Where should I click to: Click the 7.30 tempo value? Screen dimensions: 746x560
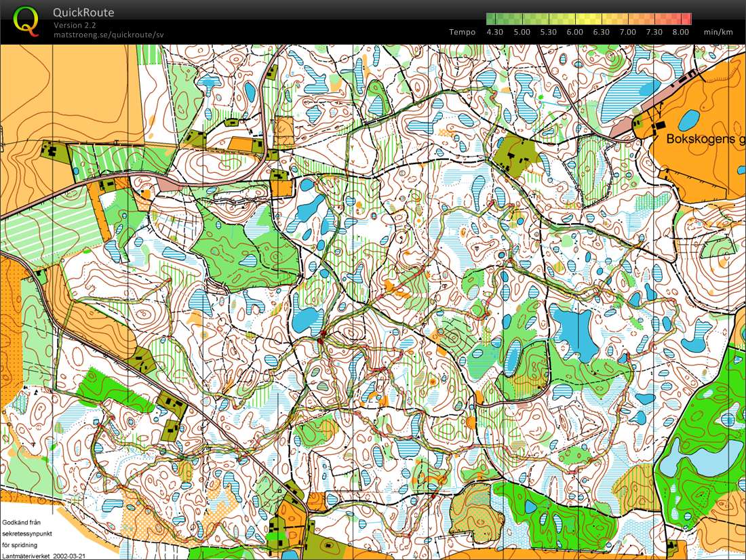click(654, 32)
